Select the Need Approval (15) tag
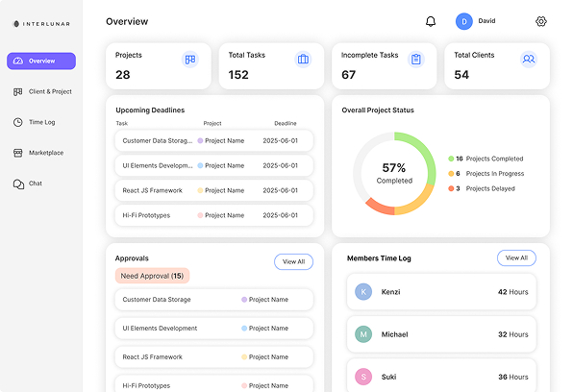The width and height of the screenshot is (573, 392). pyautogui.click(x=152, y=276)
